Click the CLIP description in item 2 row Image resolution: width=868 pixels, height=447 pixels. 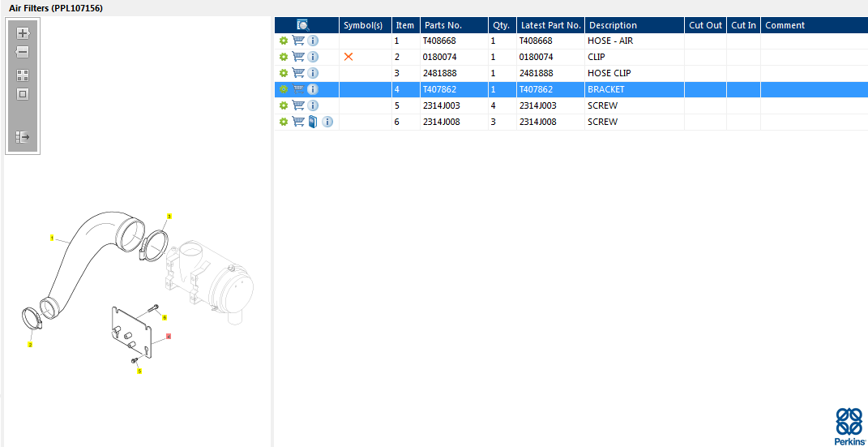(596, 57)
